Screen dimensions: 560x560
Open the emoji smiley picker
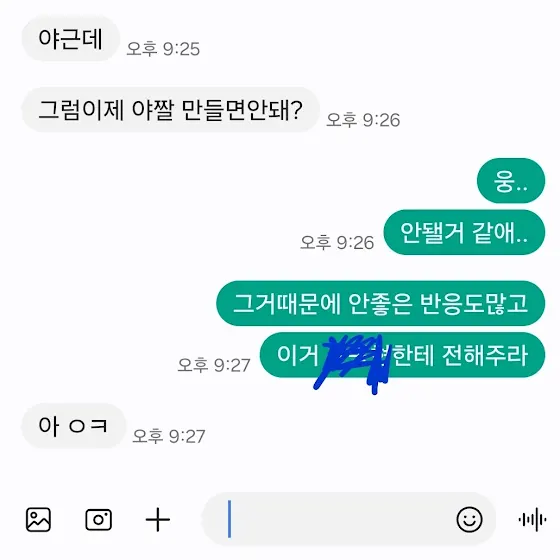click(x=469, y=519)
